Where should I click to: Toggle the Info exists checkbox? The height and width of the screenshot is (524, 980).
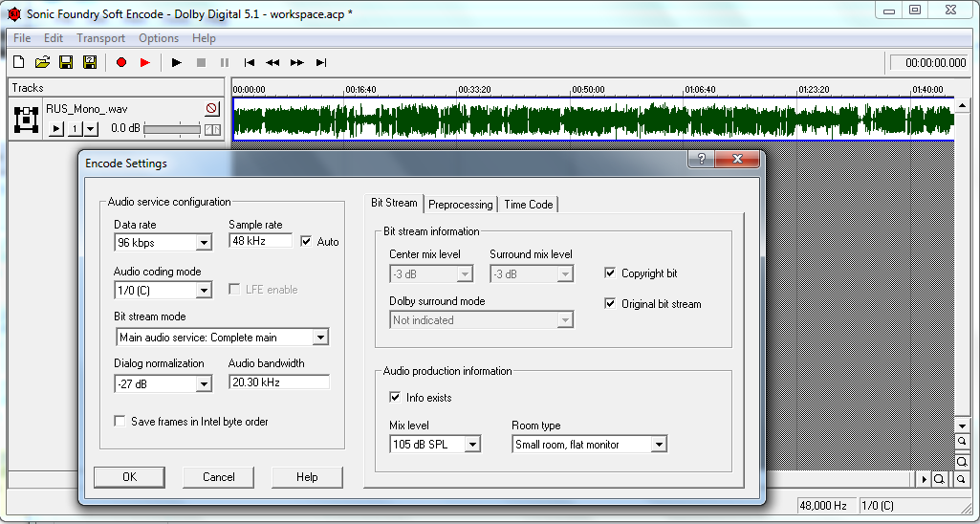coord(395,397)
